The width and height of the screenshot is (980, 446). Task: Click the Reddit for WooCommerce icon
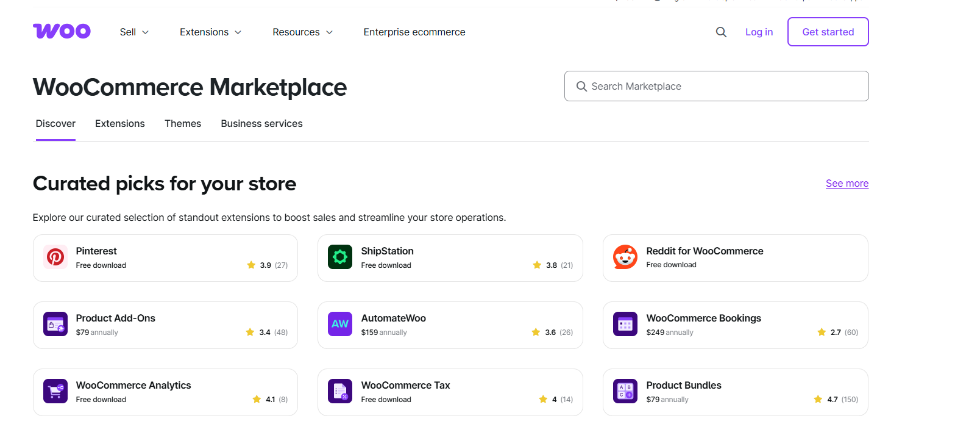pos(625,257)
